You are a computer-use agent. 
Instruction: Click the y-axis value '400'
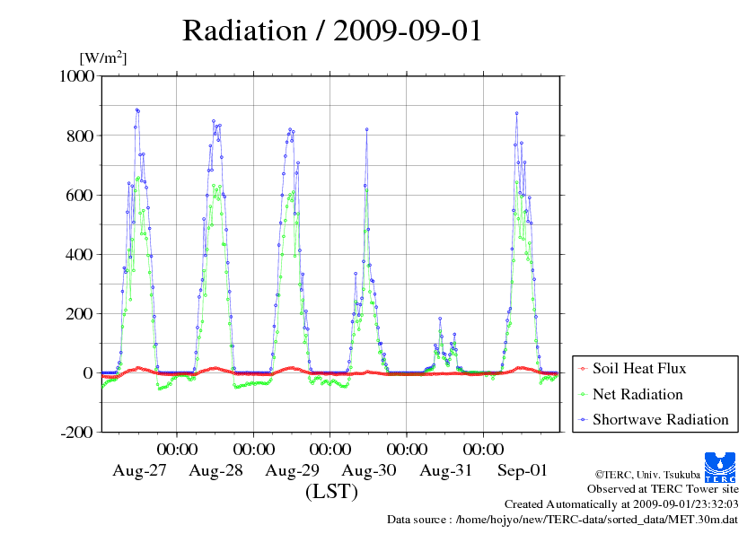click(81, 255)
